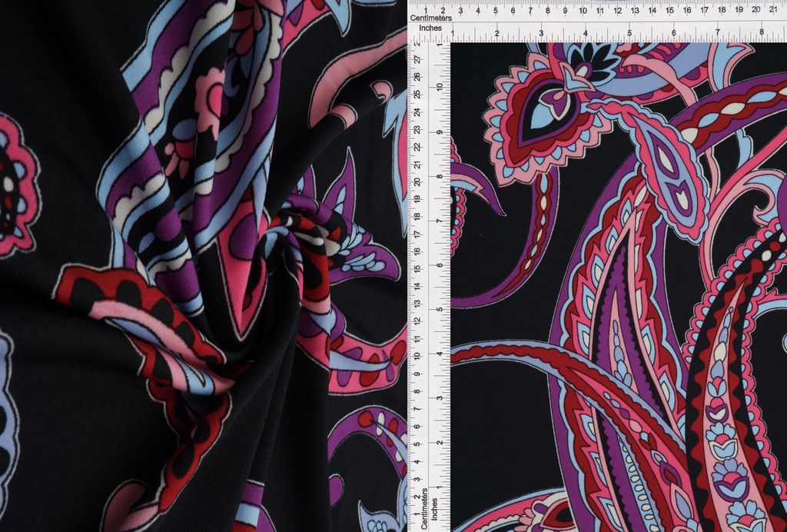Open the flat paisley fabric photo beside the ruler
Viewport: 787px width, 532px height.
[619, 287]
